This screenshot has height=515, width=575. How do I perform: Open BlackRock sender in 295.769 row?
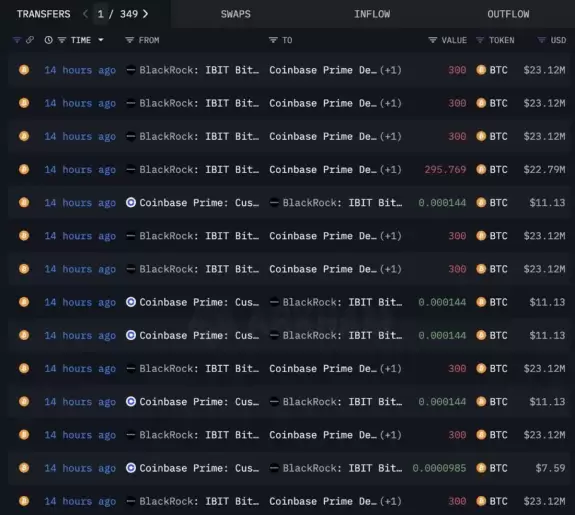[x=199, y=169]
